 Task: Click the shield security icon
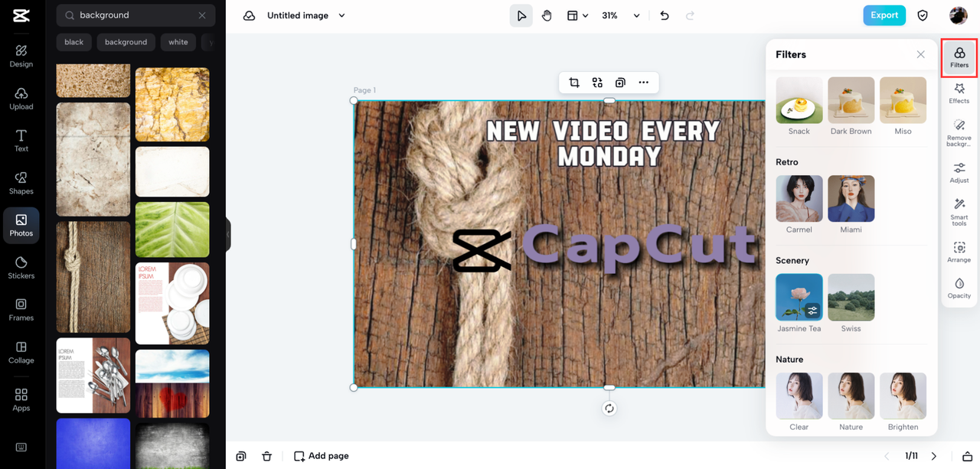tap(923, 15)
